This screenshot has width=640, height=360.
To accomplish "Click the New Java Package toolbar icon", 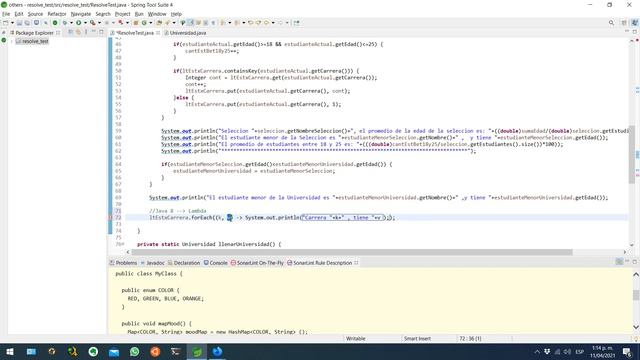I will (x=136, y=23).
